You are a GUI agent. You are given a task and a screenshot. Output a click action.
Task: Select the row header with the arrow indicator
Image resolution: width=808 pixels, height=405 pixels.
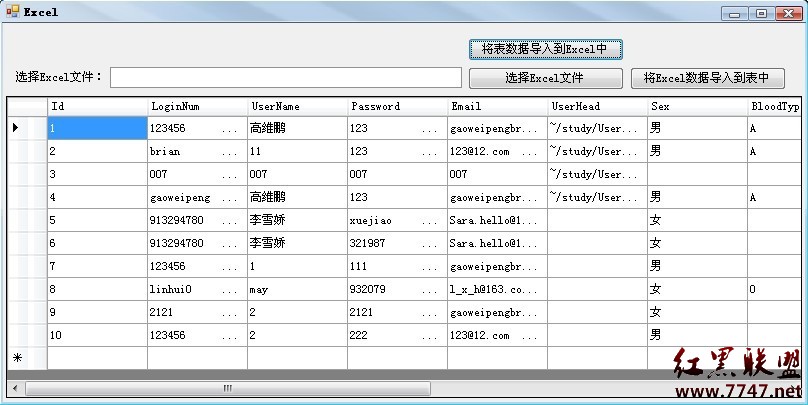(27, 128)
